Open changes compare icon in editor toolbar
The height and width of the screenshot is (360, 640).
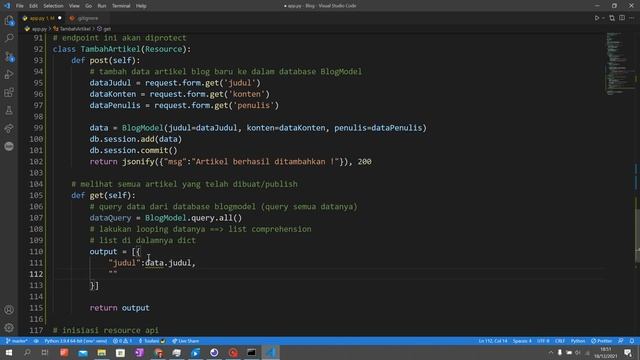(612, 18)
